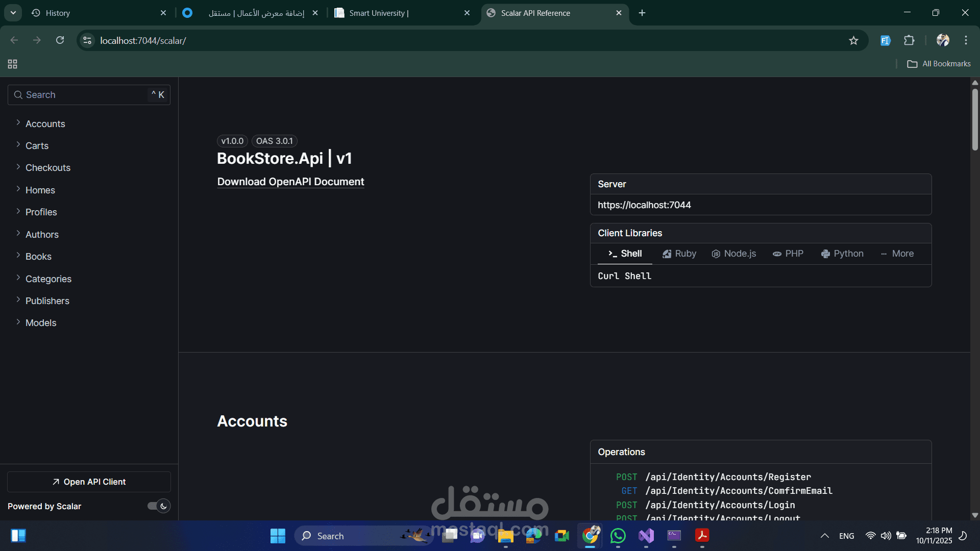This screenshot has height=551, width=980.
Task: Expand the Publishers sidebar section
Action: click(x=47, y=301)
